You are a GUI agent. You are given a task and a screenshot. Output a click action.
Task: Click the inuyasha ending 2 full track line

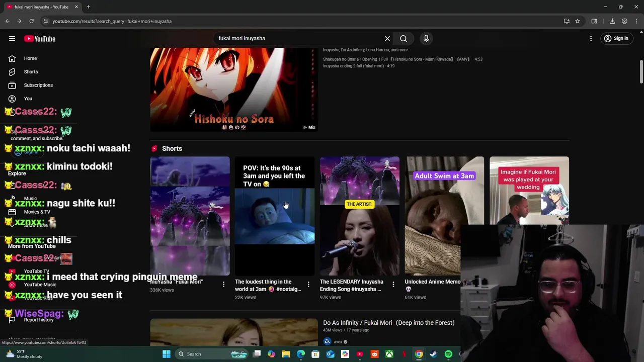pos(359,66)
